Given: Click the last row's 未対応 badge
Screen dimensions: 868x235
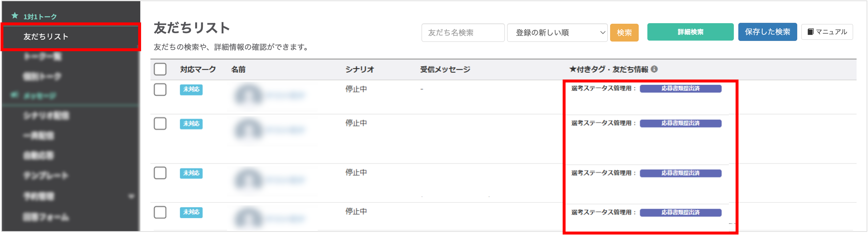Looking at the screenshot, I should tap(191, 212).
